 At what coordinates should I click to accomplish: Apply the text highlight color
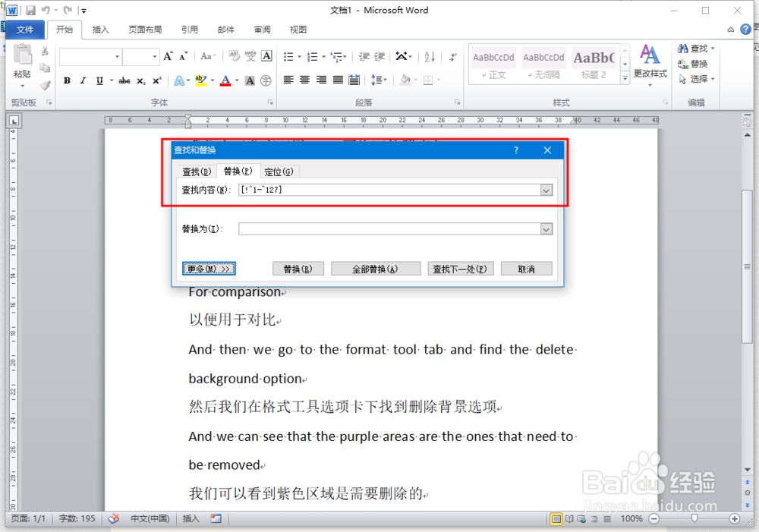point(200,80)
